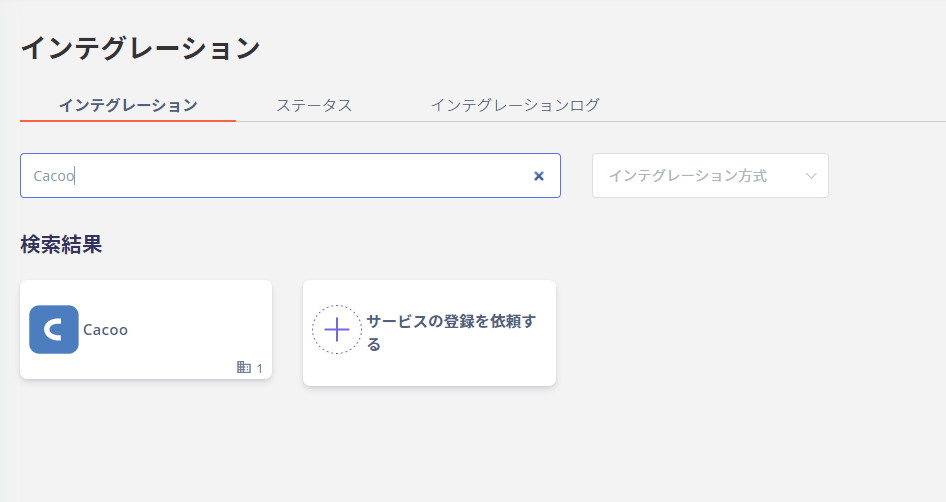Click サービスの登録を依頼する link text
The width and height of the screenshot is (946, 502).
[451, 332]
